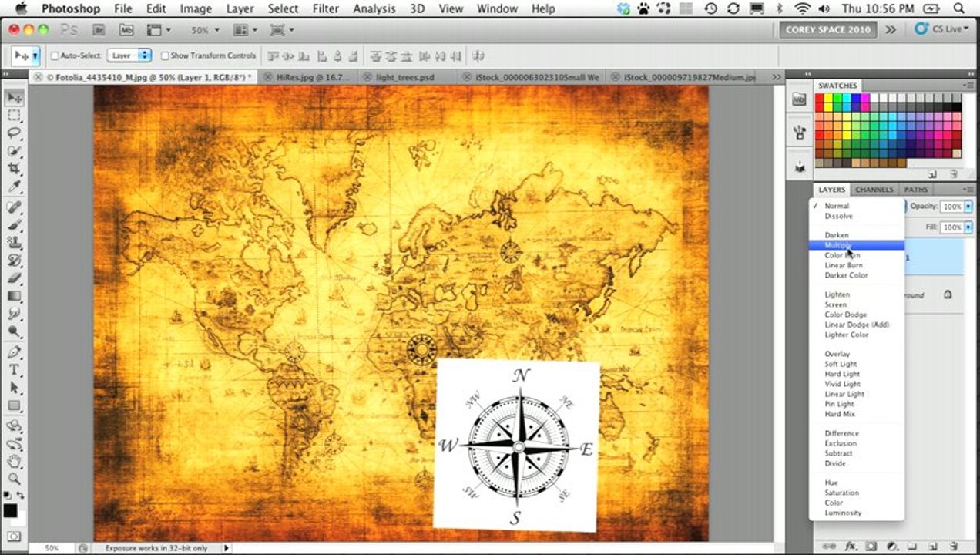The width and height of the screenshot is (980, 555).
Task: Open the tool preset picker arrow
Action: [x=35, y=56]
